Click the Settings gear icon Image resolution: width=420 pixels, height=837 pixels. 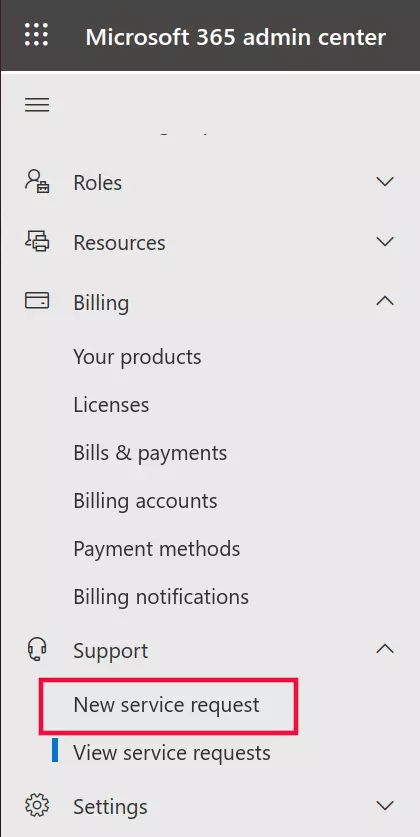pos(37,805)
